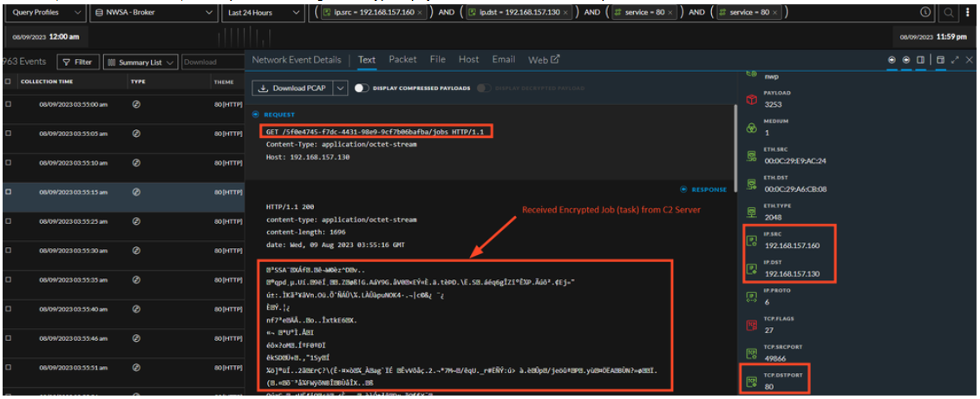Expand event details panel to full size
Viewport: 980px width, 399px height.
pyautogui.click(x=955, y=60)
